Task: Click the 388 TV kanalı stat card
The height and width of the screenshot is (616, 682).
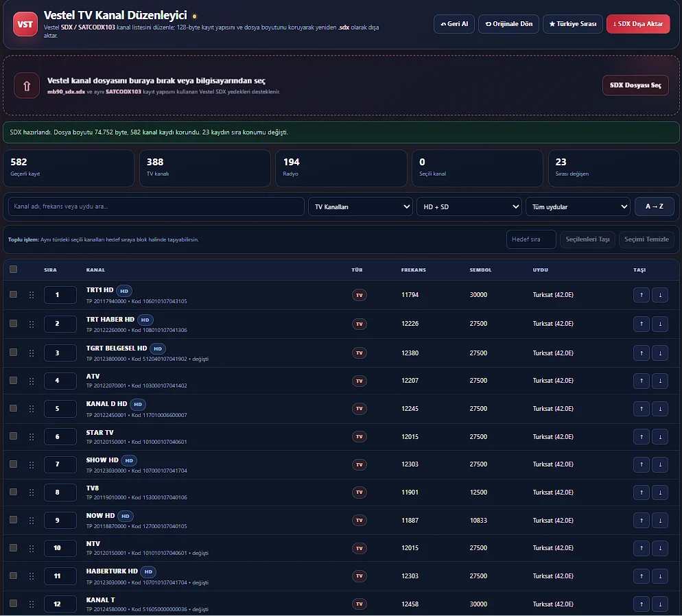Action: pyautogui.click(x=205, y=168)
